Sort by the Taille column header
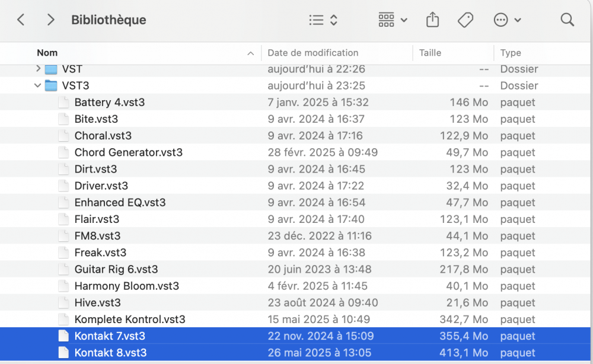 [430, 53]
